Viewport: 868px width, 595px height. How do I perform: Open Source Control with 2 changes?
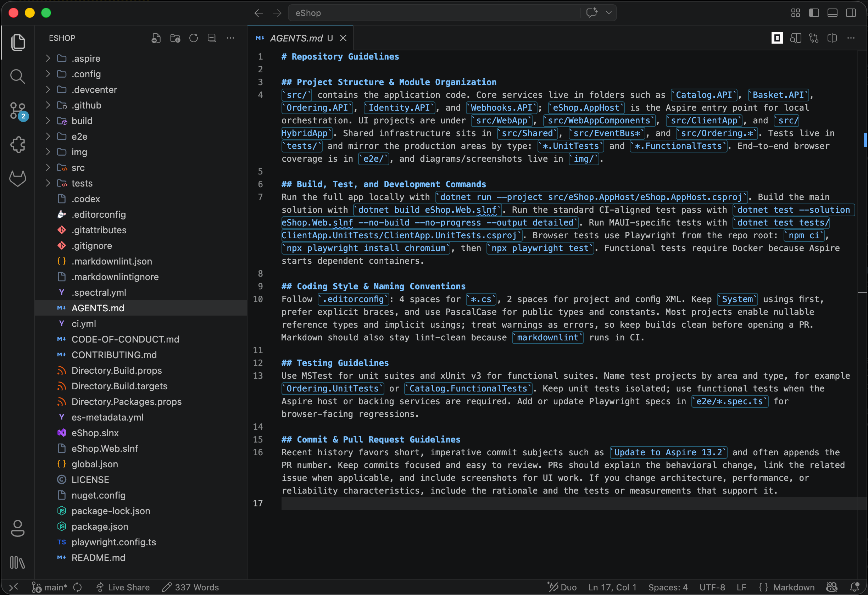click(18, 111)
